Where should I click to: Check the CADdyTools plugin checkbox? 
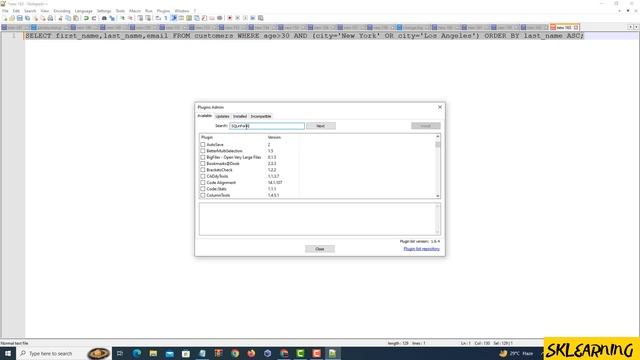pyautogui.click(x=203, y=176)
